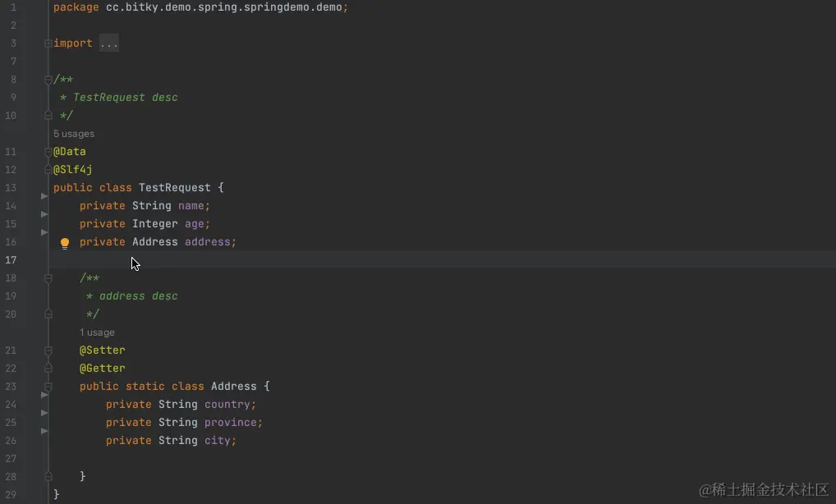
Task: Expand the folded import statement
Action: [48, 44]
